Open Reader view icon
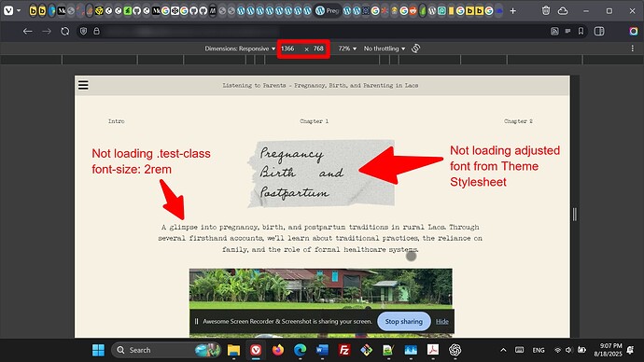The height and width of the screenshot is (362, 644). [567, 31]
